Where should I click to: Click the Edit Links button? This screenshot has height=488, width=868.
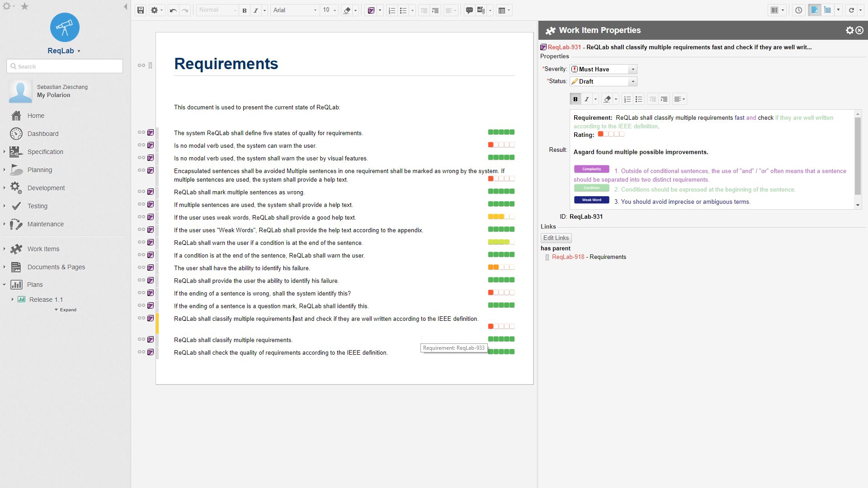(x=556, y=238)
